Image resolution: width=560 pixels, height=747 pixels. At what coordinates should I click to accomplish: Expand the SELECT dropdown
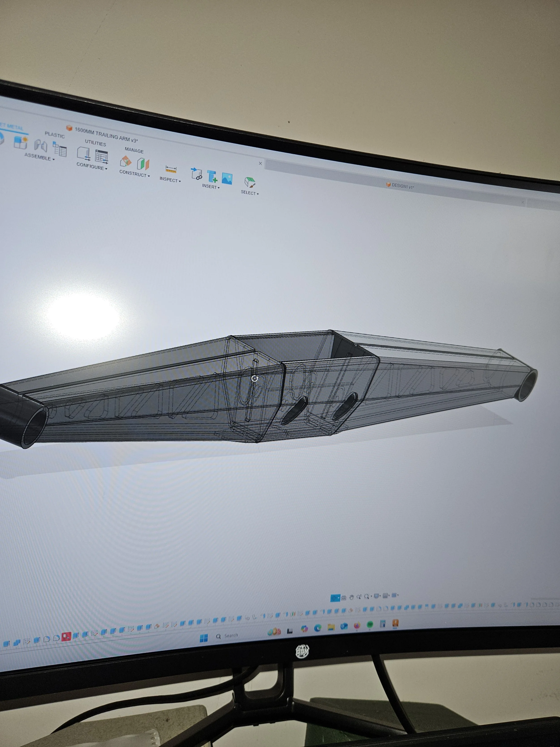pyautogui.click(x=250, y=193)
